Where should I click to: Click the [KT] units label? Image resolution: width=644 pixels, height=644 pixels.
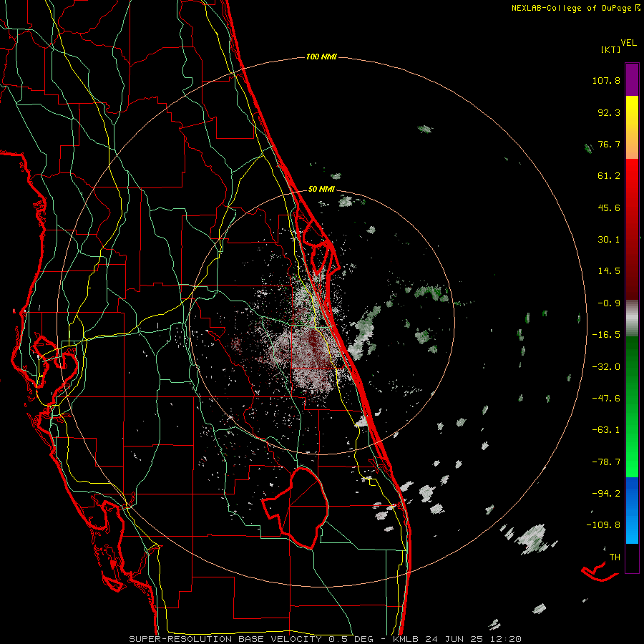[x=611, y=49]
